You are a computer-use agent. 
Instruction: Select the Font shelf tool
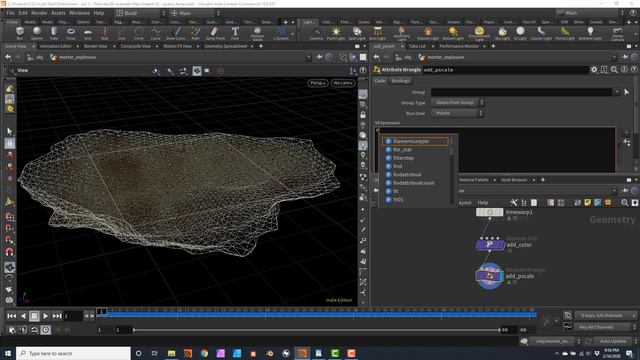[235, 33]
